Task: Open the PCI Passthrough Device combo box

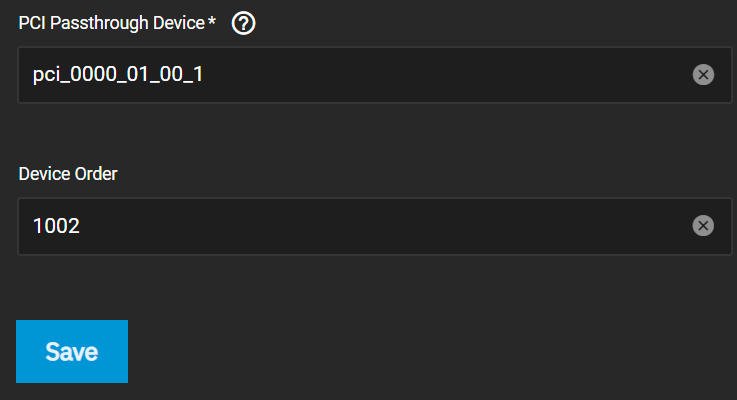Action: point(375,75)
